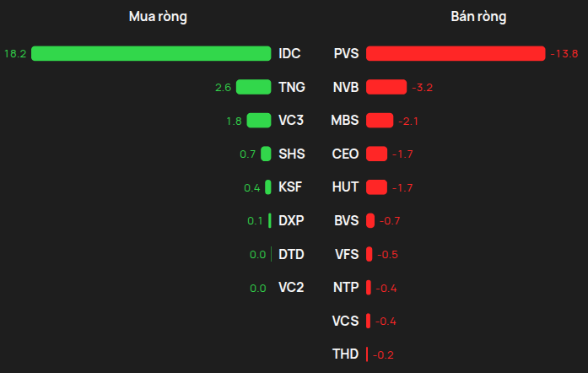The height and width of the screenshot is (373, 588).
Task: Open the SHS ticker label
Action: tap(292, 154)
